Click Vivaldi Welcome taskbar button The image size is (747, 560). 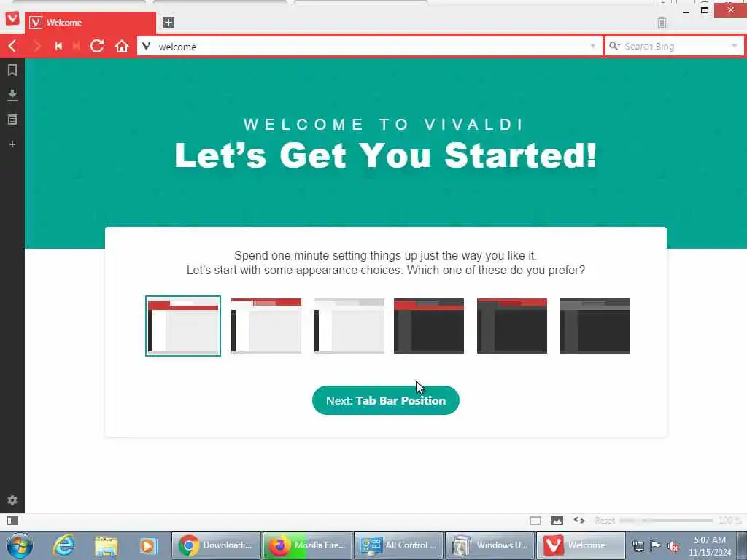click(x=581, y=545)
